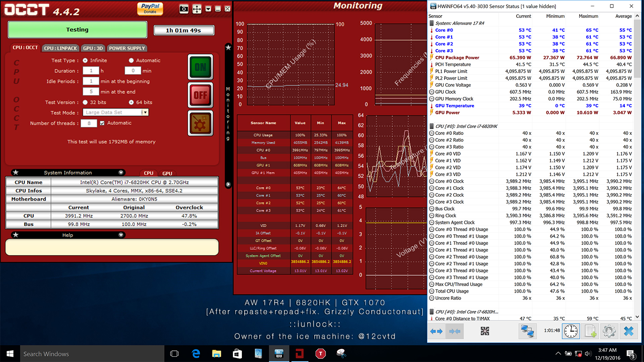Click the star icon above Monitoring strip
This screenshot has width=644, height=362.
click(x=228, y=47)
